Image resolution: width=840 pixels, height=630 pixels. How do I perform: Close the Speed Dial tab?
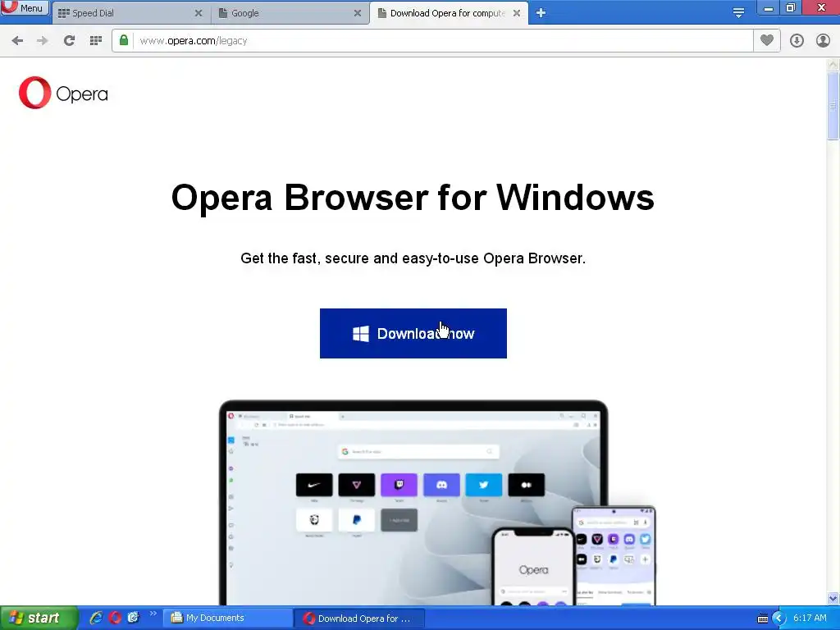point(199,13)
